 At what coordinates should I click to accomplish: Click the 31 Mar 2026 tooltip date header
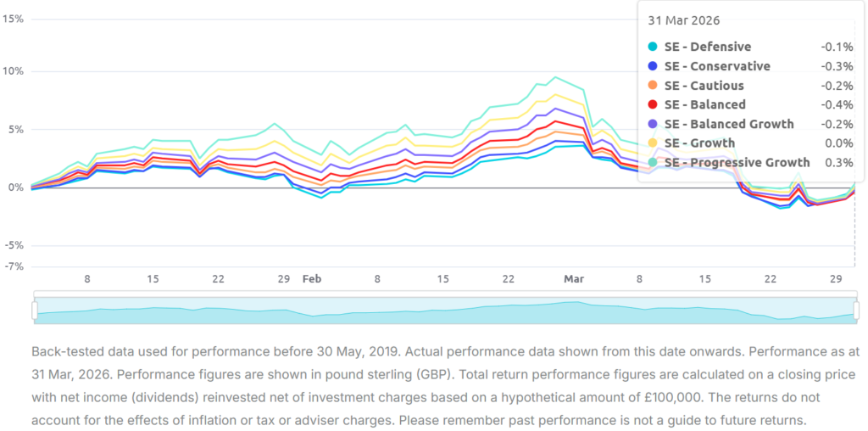(683, 20)
